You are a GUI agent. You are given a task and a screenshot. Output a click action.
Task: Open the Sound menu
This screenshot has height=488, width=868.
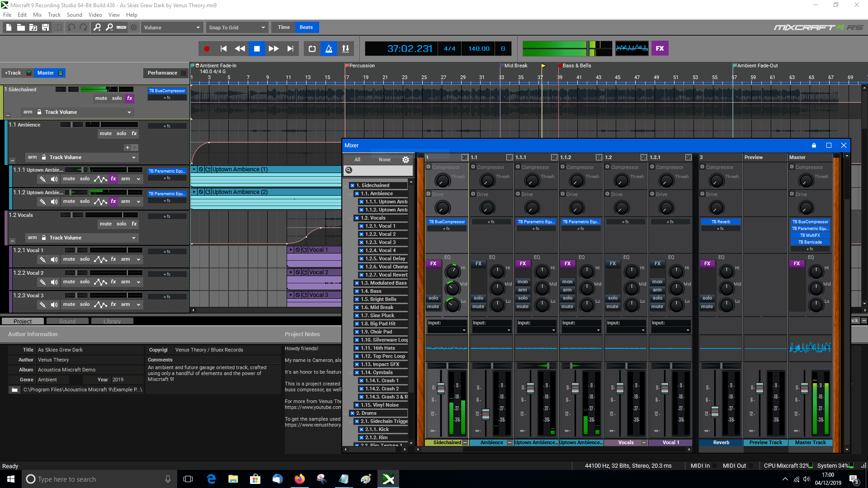point(75,15)
